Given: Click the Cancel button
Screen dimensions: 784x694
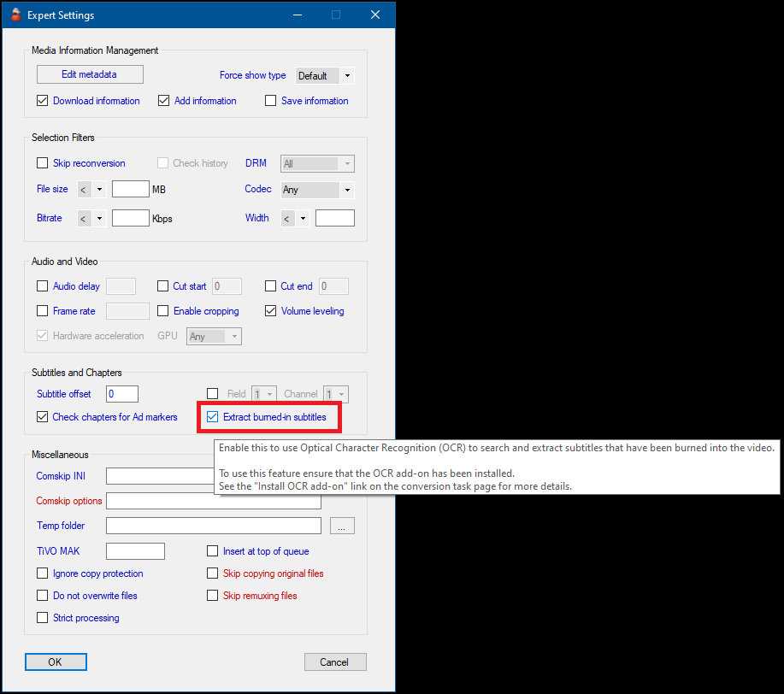Looking at the screenshot, I should 334,662.
